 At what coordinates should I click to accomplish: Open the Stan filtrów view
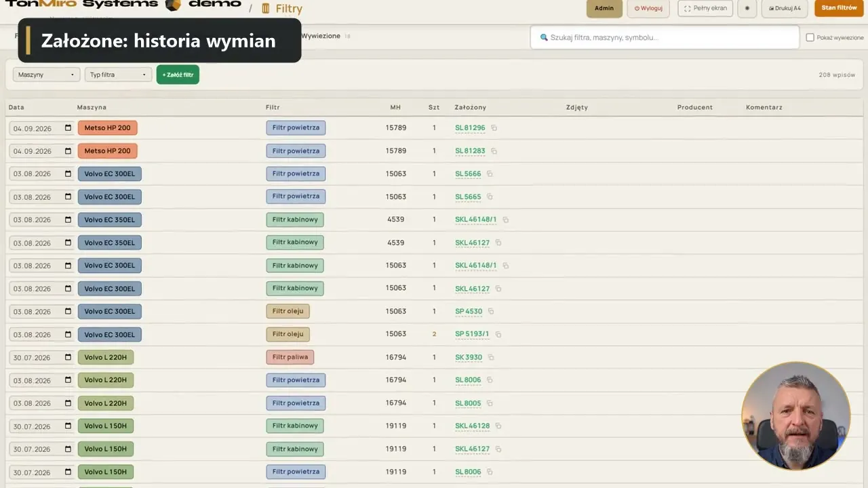[839, 8]
